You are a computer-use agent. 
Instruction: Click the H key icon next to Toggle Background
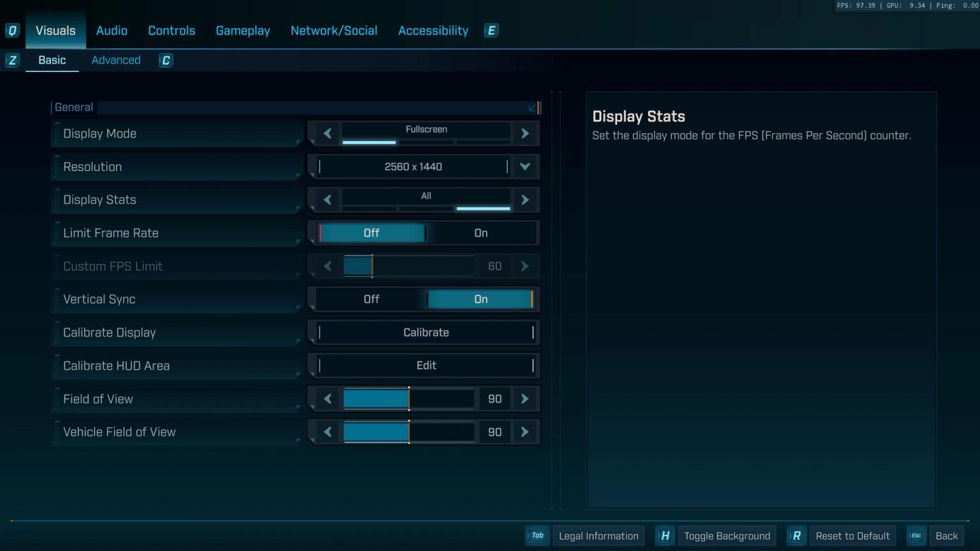[x=665, y=536]
